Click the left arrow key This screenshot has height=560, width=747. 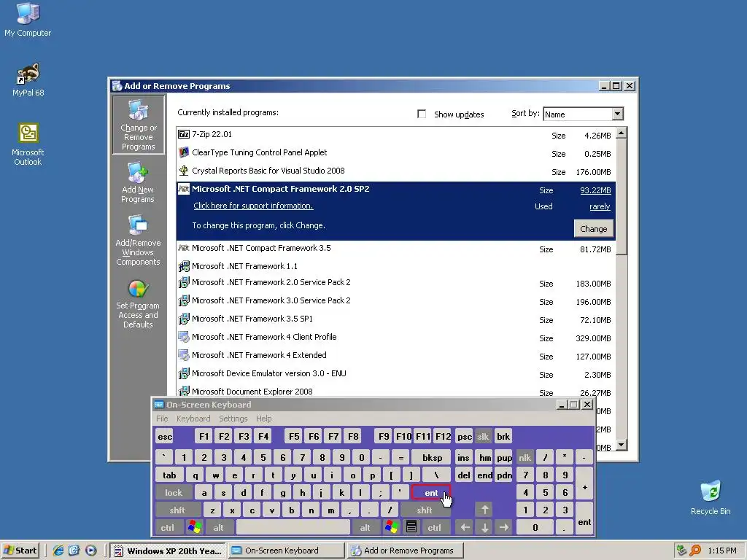pos(465,528)
